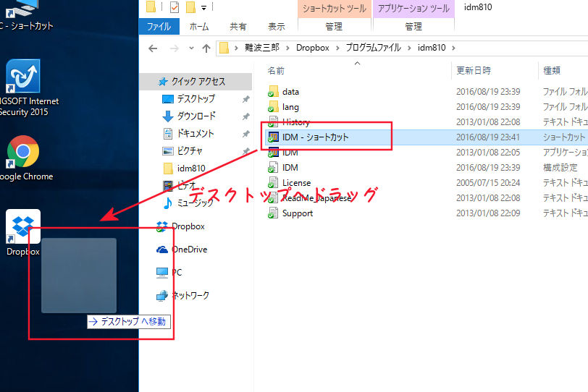Screen dimensions: 588x392
Task: Expand chevron after 難波三郎 in address bar
Action: pyautogui.click(x=287, y=48)
